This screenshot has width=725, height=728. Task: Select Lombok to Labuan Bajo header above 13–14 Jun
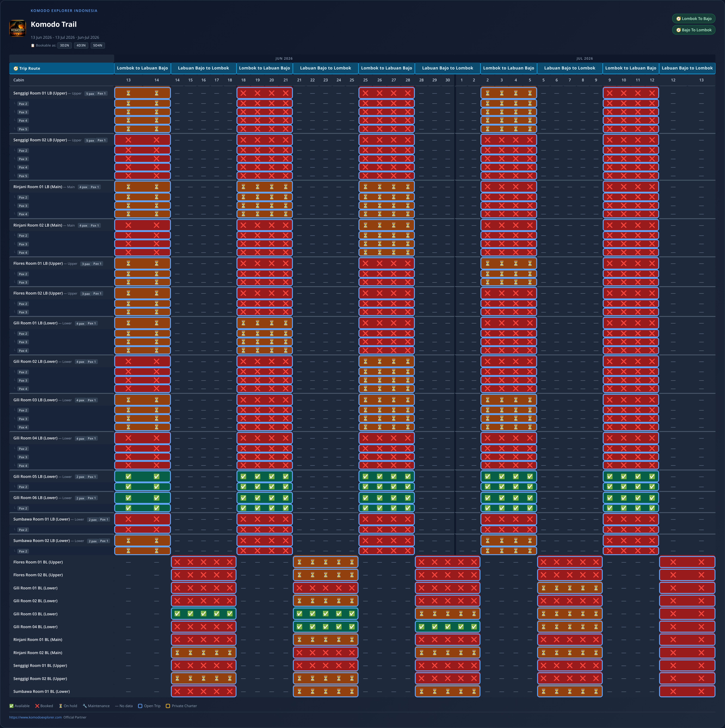tap(143, 68)
